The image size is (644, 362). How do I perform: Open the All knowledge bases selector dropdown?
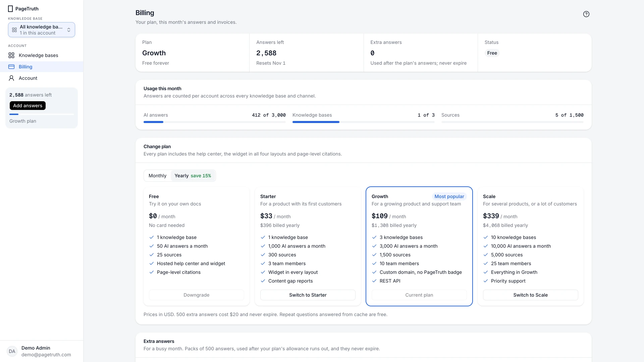(x=42, y=30)
